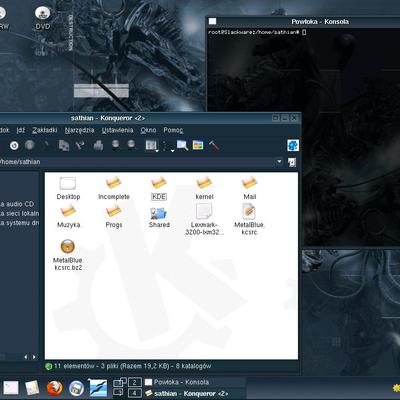Viewport: 400px width, 400px height.
Task: Select the Incomplete folder
Action: [114, 189]
